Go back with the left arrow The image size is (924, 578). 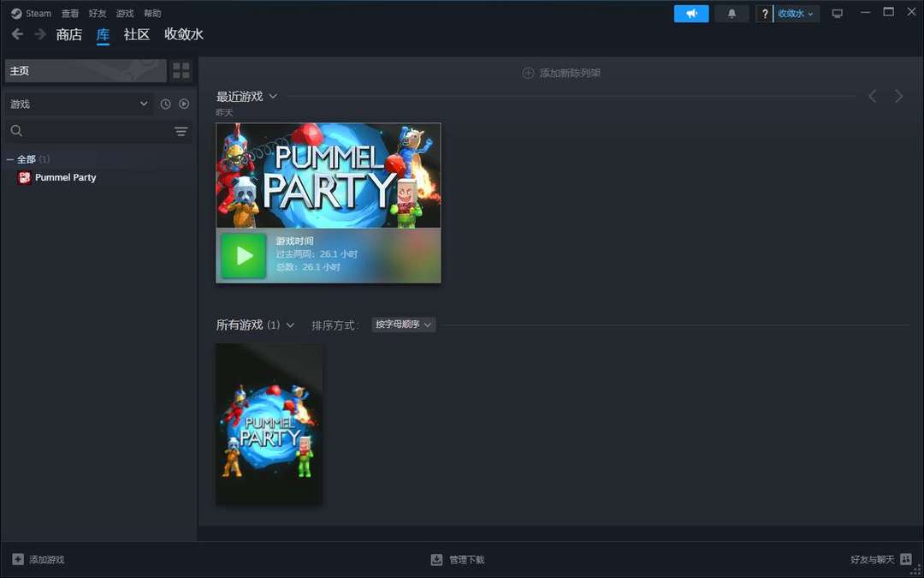click(x=18, y=34)
